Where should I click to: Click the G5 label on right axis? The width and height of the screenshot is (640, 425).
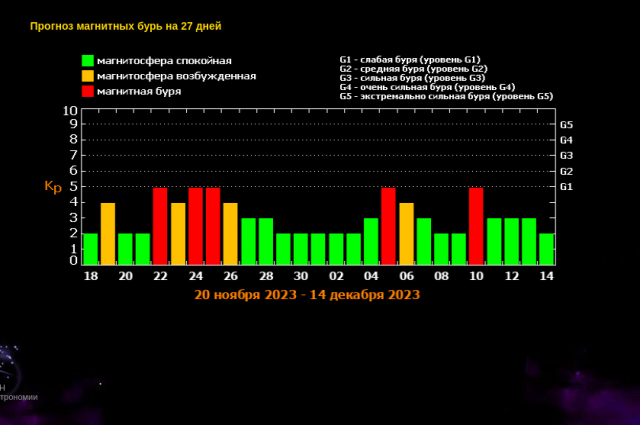pos(567,125)
